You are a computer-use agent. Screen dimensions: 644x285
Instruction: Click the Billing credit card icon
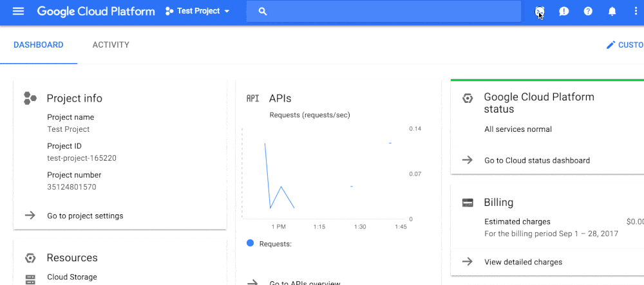pyautogui.click(x=468, y=203)
